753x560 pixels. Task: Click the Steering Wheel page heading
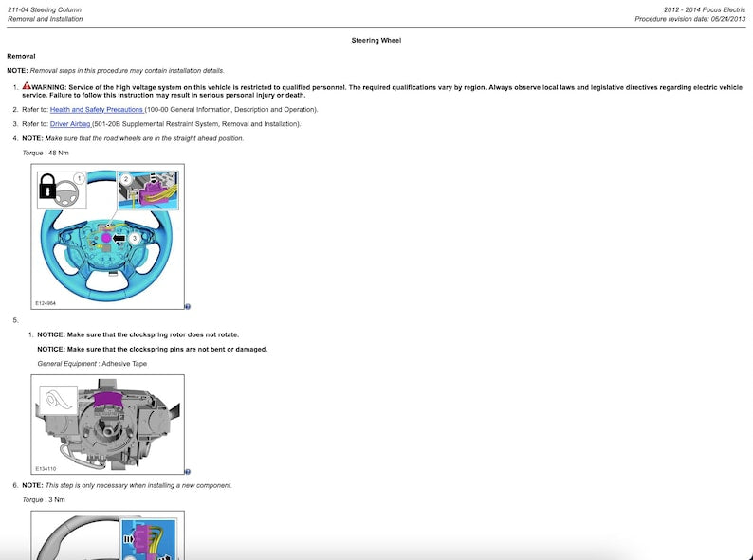(376, 41)
